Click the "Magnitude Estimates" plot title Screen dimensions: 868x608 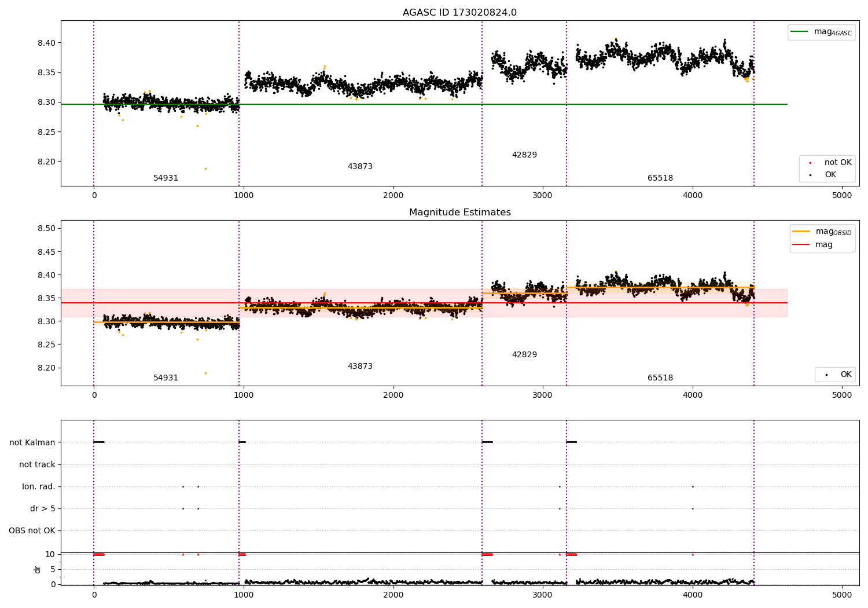(459, 213)
